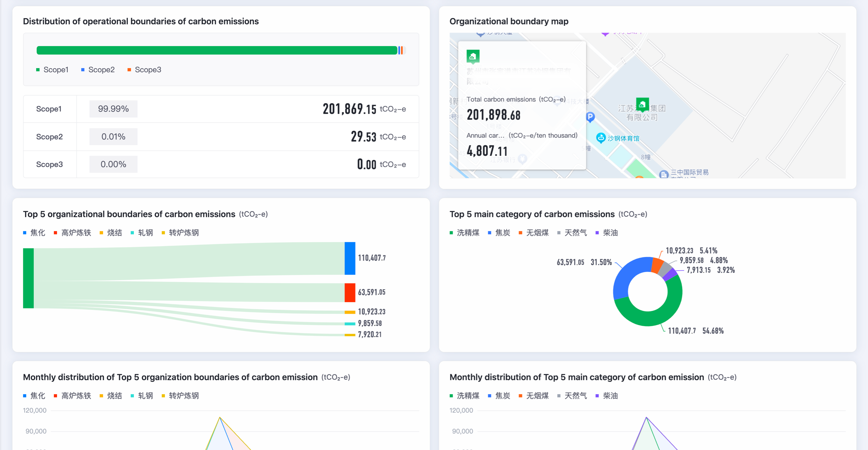Click red 63,591.05 sankey node
The width and height of the screenshot is (868, 450).
click(x=350, y=292)
